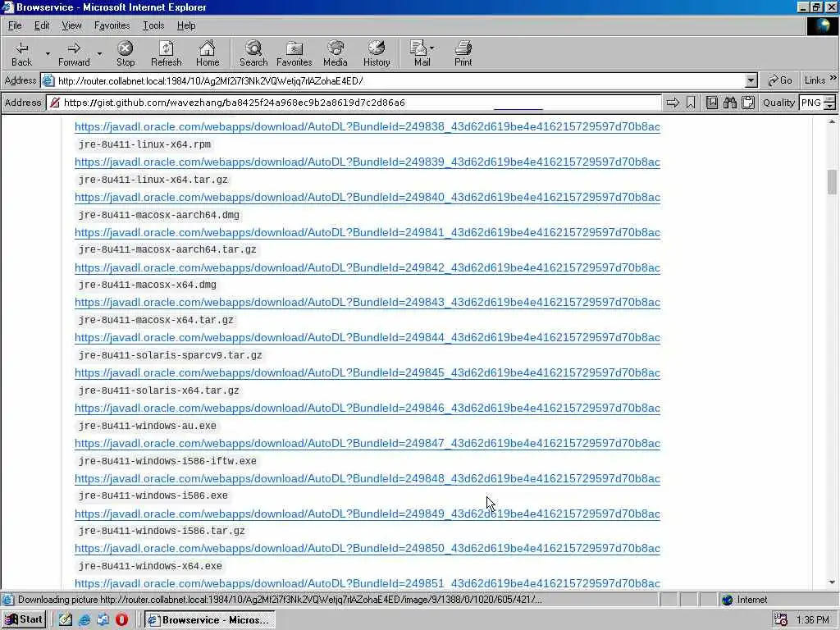
Task: Click the jre-8u411-linux-x64.rpm filename
Action: 144,144
